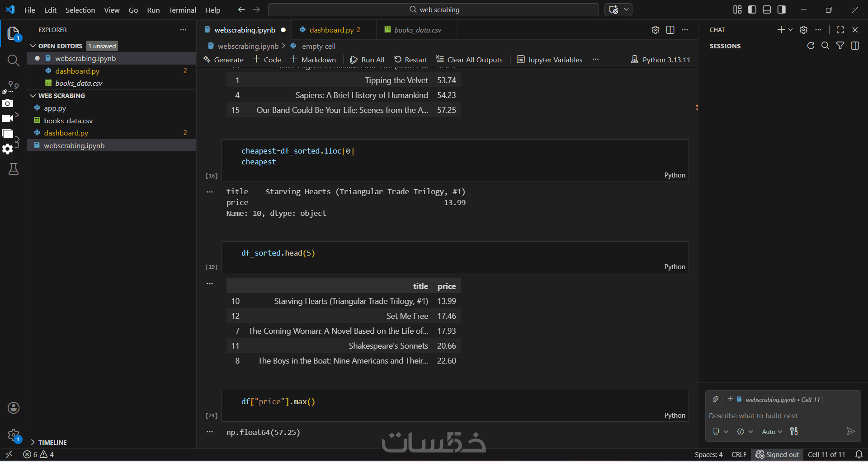This screenshot has width=868, height=462.
Task: Open the Auto model picker dropdown
Action: pyautogui.click(x=772, y=432)
